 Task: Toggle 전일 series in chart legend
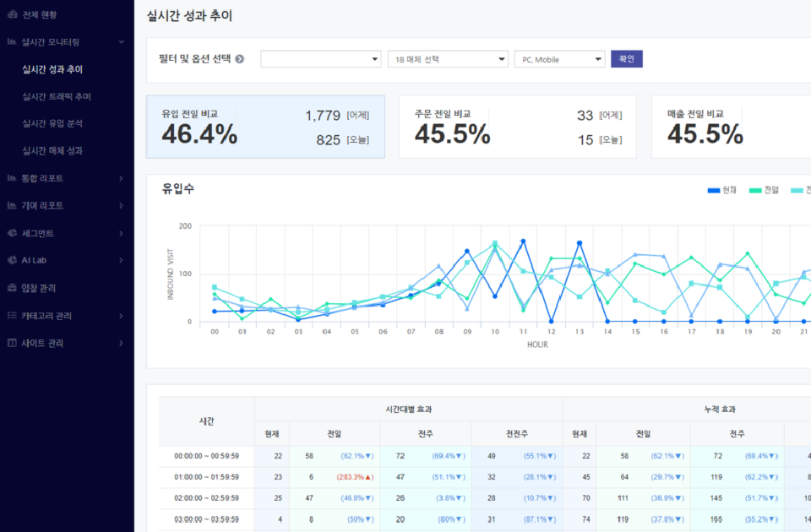click(764, 190)
